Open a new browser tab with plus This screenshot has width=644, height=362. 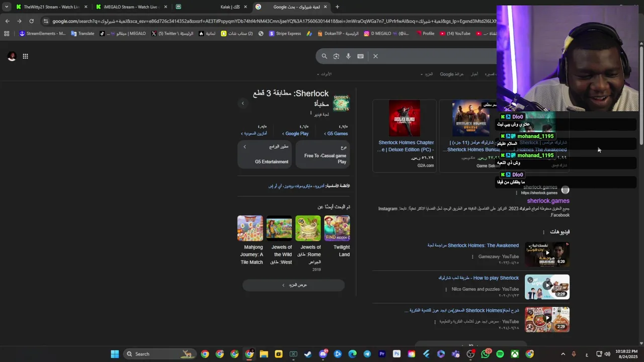[337, 7]
